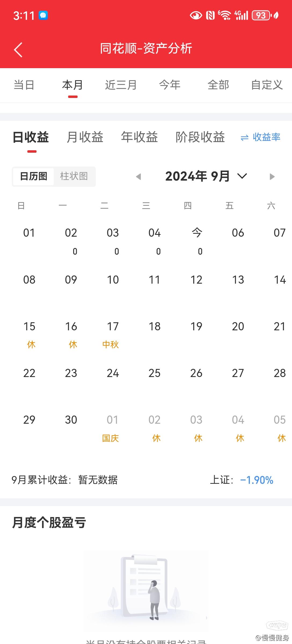Open the 自定义 custom range option
This screenshot has width=292, height=644.
[267, 85]
